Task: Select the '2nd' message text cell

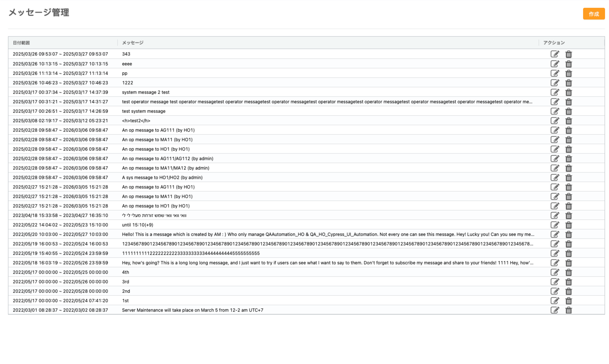Action: (126, 291)
